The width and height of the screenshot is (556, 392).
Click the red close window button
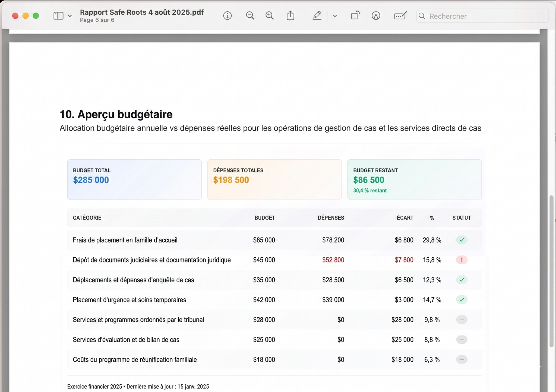point(15,16)
